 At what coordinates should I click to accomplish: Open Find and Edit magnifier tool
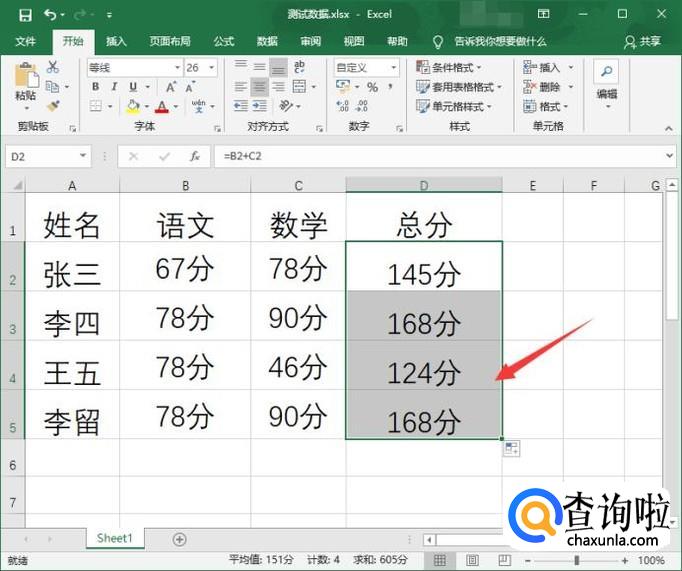point(606,71)
